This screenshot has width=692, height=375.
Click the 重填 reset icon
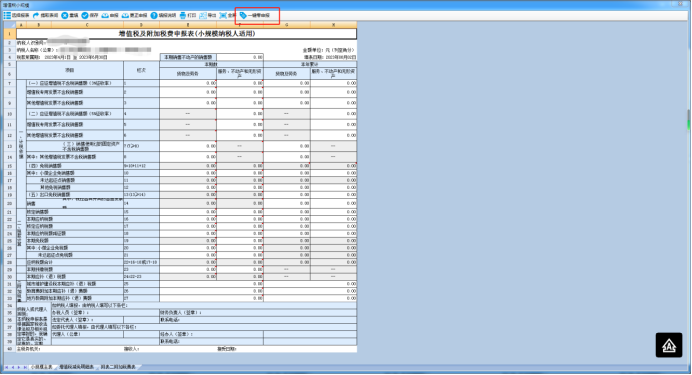click(x=64, y=15)
